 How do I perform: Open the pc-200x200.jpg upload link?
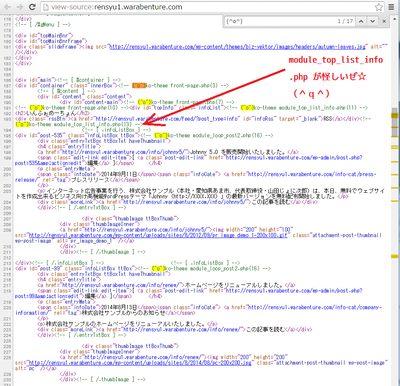[x=140, y=363]
